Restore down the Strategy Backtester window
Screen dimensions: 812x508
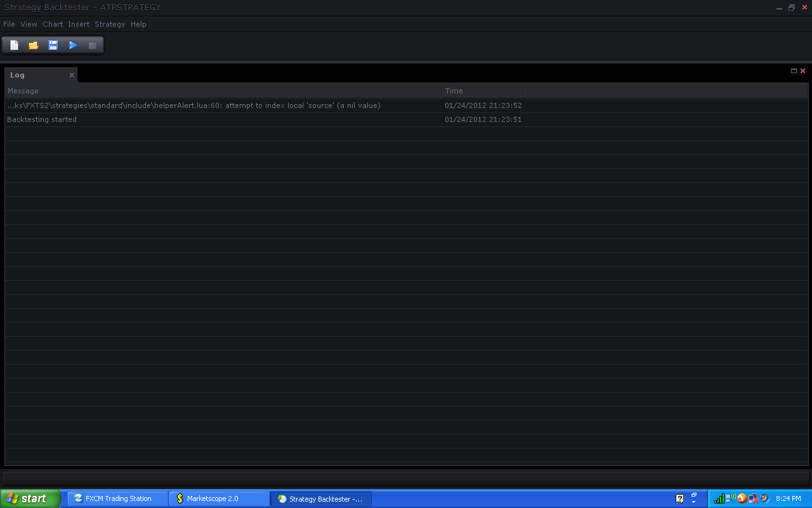(792, 8)
